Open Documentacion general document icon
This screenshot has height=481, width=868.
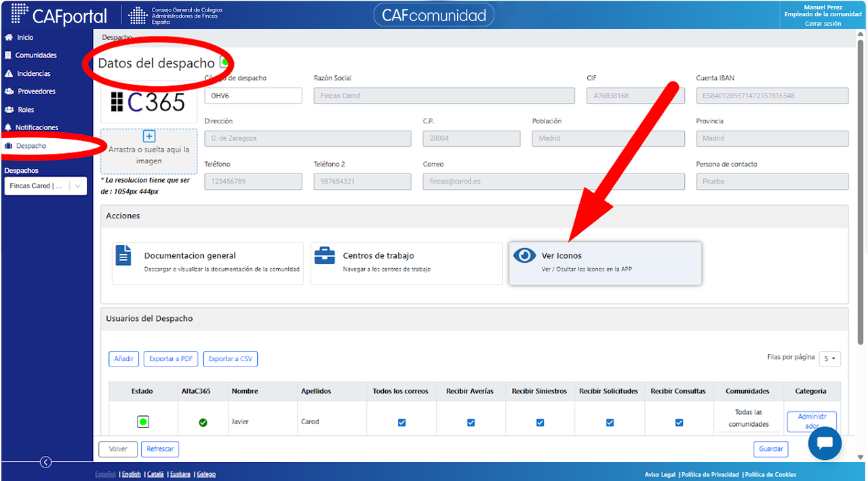pos(123,255)
